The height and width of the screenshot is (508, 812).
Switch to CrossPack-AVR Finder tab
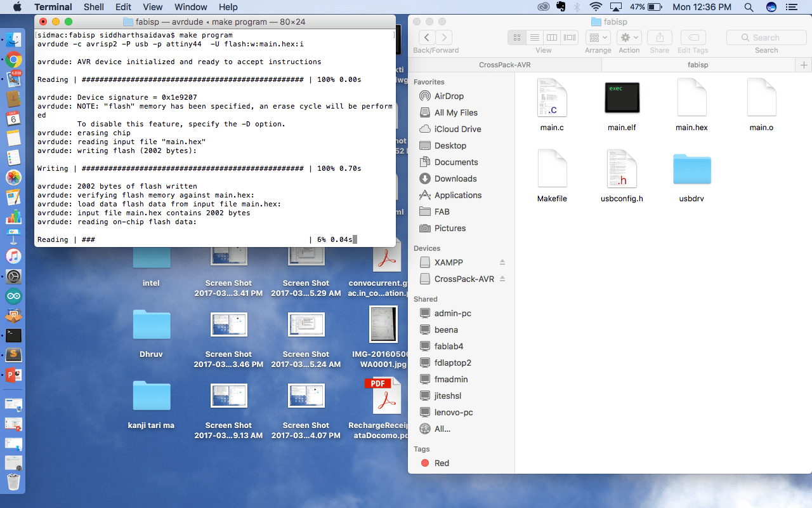coord(505,65)
